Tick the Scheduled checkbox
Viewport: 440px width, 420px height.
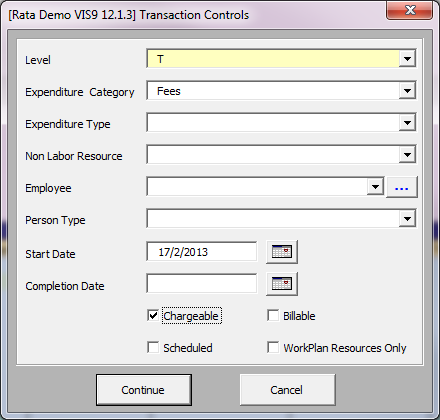153,347
